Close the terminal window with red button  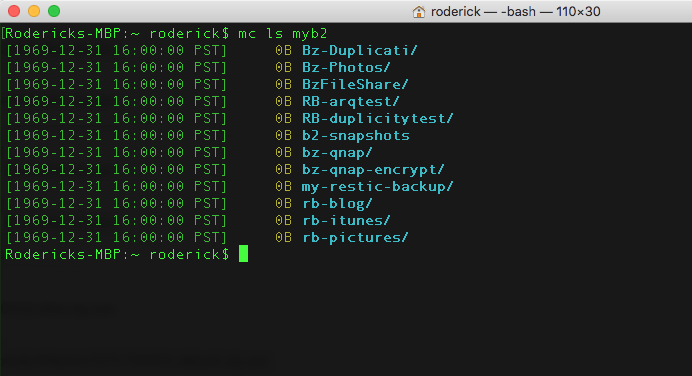click(14, 11)
